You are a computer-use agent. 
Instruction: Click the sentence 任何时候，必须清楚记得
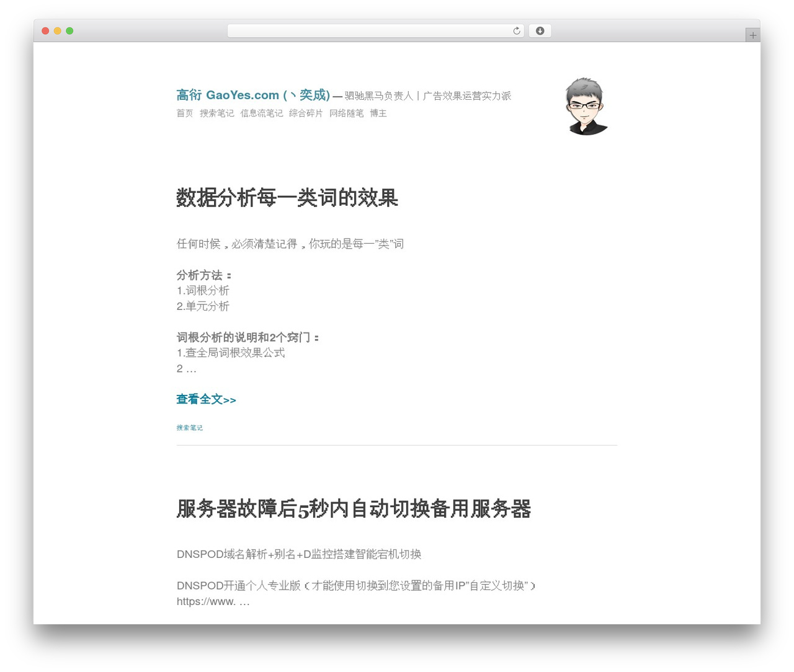(x=237, y=244)
